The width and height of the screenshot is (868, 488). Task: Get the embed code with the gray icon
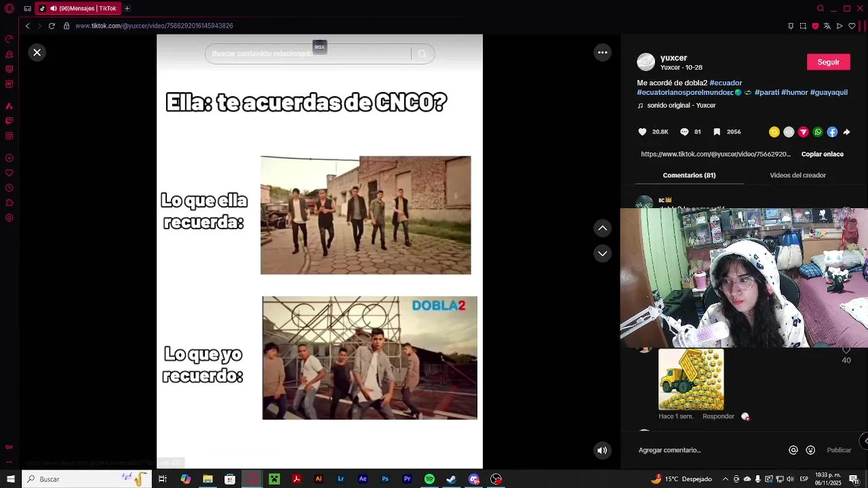tap(789, 132)
